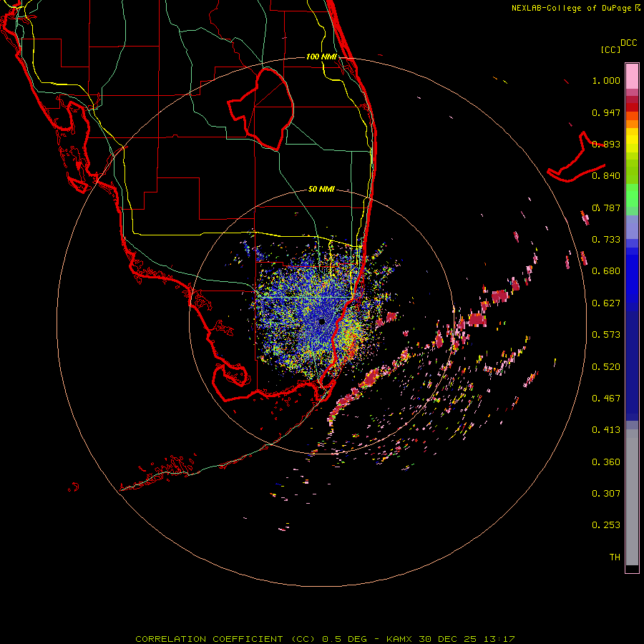Click the TH threshold label on the scale
644x644 pixels.
pyautogui.click(x=615, y=557)
